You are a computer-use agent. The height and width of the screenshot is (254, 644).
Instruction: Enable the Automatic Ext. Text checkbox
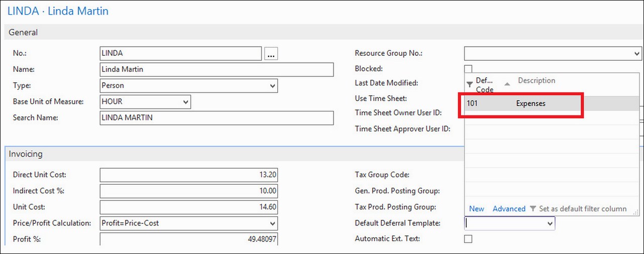(468, 239)
